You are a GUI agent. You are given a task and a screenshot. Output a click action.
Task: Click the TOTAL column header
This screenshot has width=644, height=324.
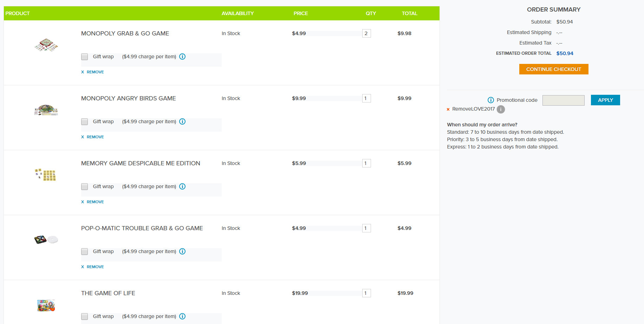point(410,13)
